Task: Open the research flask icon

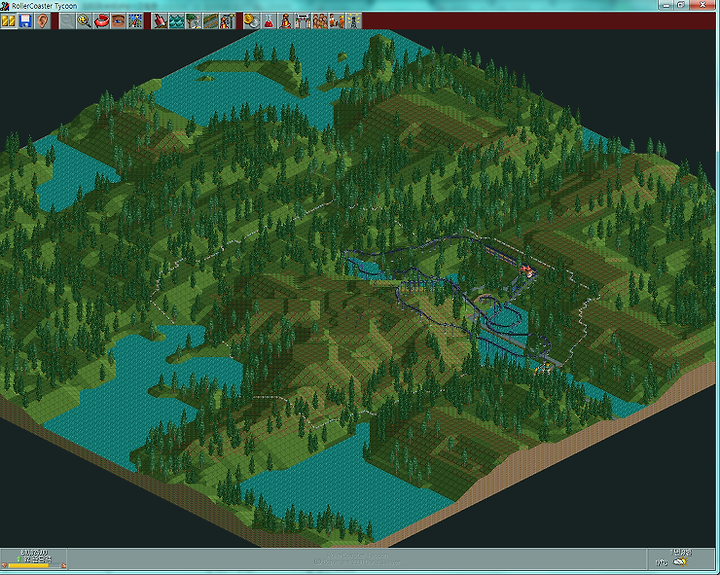Action: (269, 21)
